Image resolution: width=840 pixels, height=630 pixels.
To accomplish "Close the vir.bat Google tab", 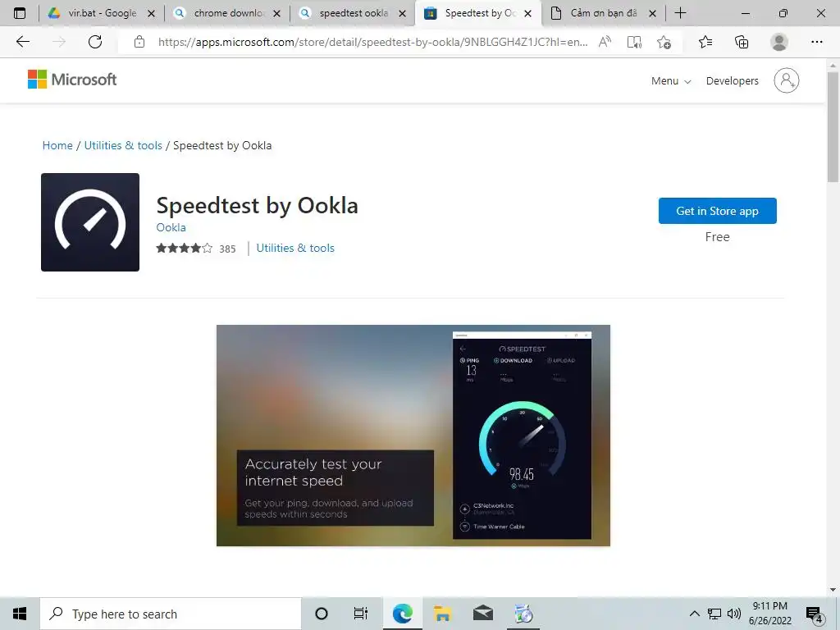I will [x=152, y=13].
